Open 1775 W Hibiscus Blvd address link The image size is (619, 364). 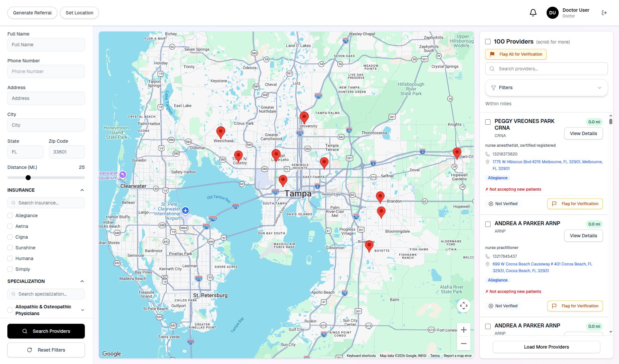[548, 165]
